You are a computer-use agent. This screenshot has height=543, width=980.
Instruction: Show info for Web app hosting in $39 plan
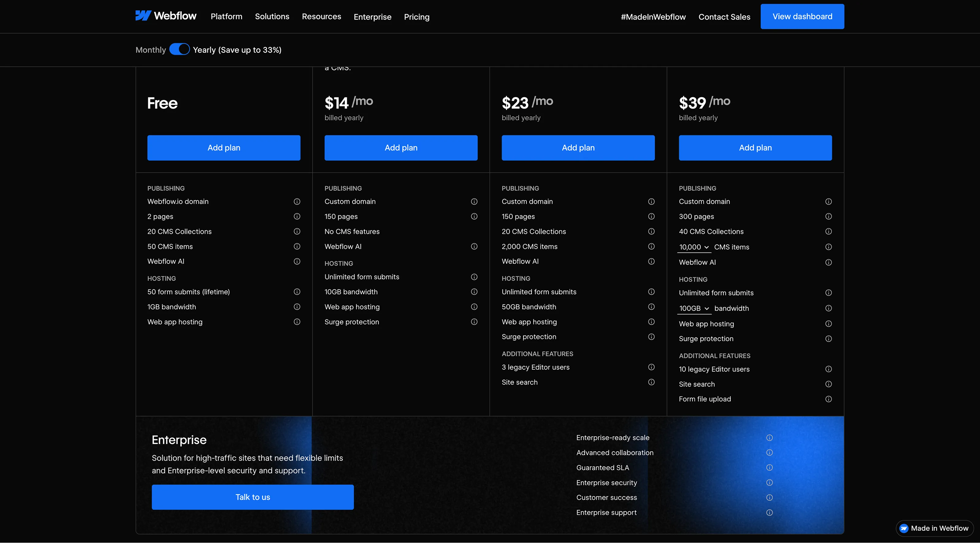tap(829, 324)
